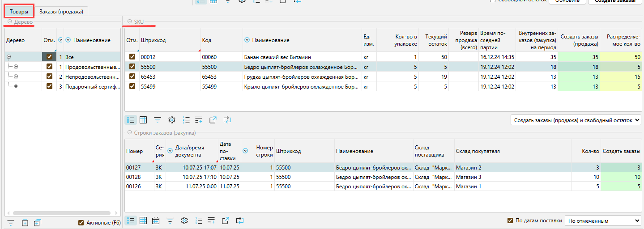The height and width of the screenshot is (229, 644).
Task: Expand the Продовольственные tree node
Action: 16,67
